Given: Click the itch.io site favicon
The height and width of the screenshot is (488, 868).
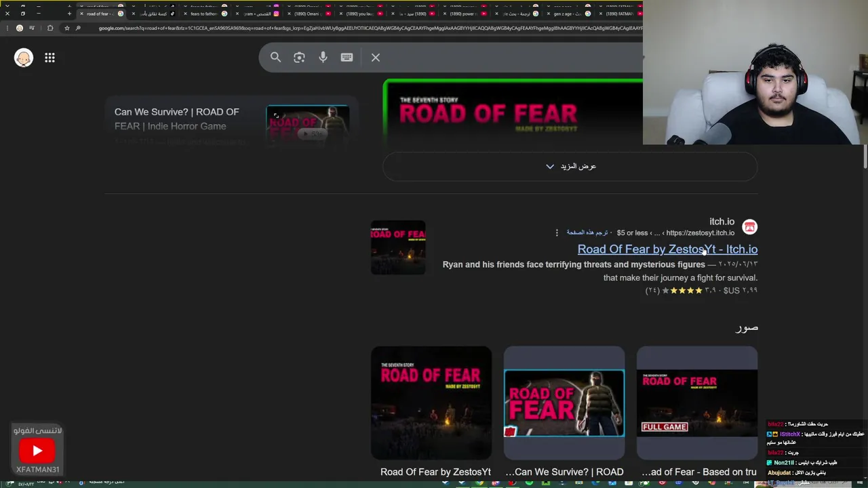Looking at the screenshot, I should coord(749,227).
